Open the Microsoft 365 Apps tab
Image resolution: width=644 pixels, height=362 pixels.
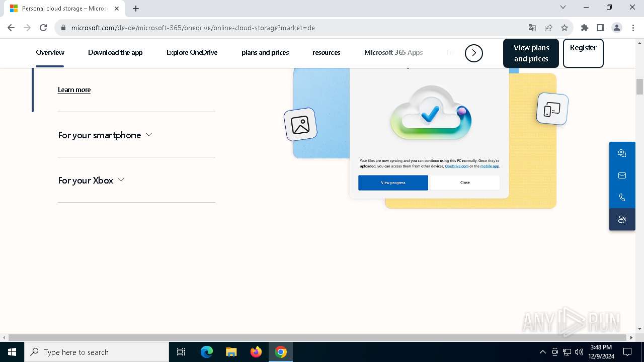pos(393,52)
